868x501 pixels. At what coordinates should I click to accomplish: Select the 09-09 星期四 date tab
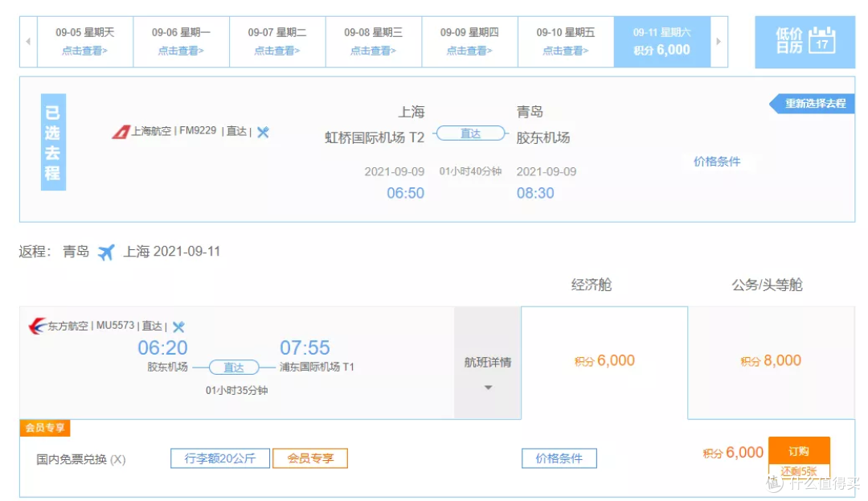pyautogui.click(x=470, y=42)
